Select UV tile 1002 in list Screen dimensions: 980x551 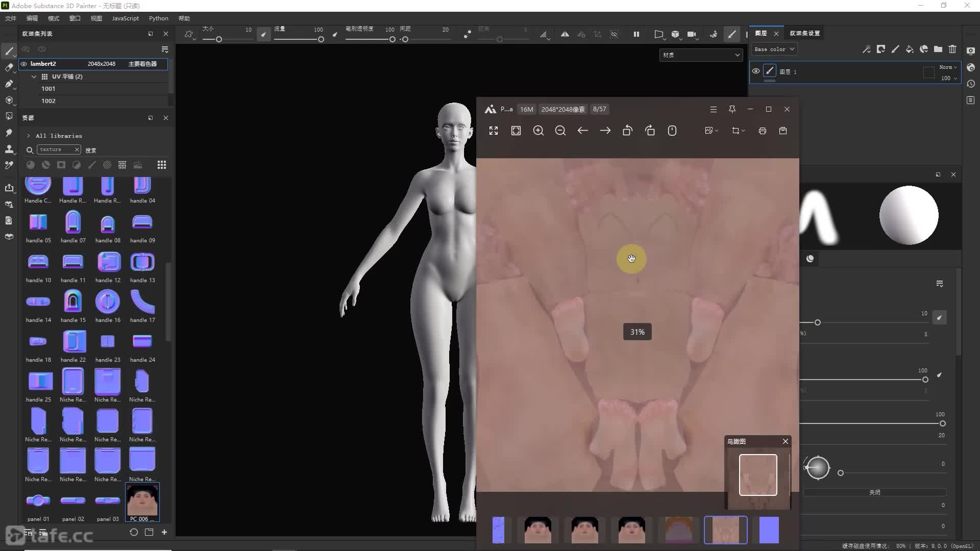tap(48, 101)
